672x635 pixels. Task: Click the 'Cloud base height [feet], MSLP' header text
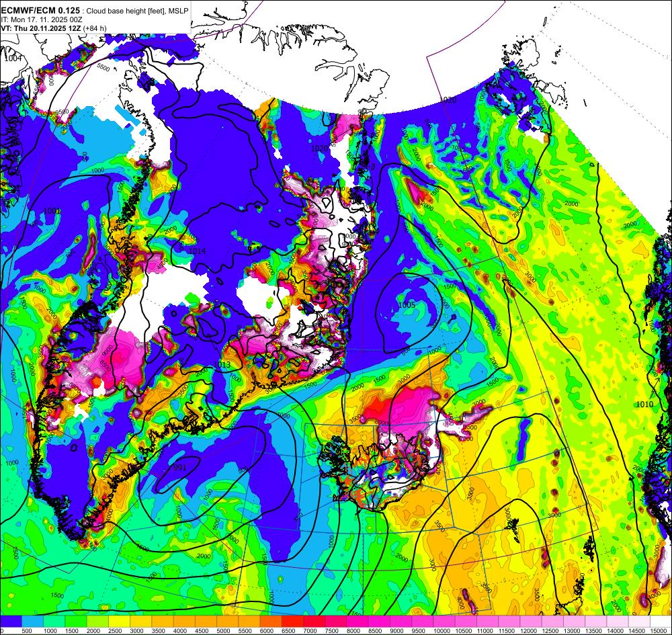tap(136, 11)
